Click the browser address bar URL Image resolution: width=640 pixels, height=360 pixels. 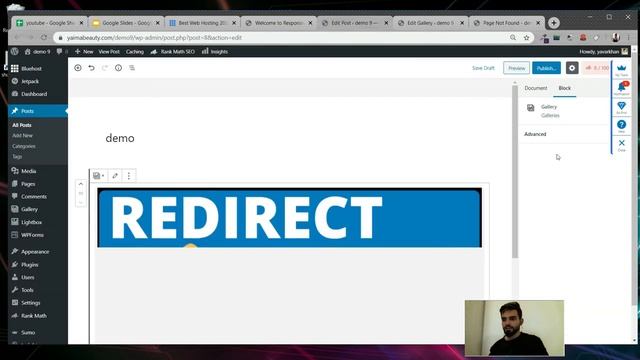pos(154,38)
